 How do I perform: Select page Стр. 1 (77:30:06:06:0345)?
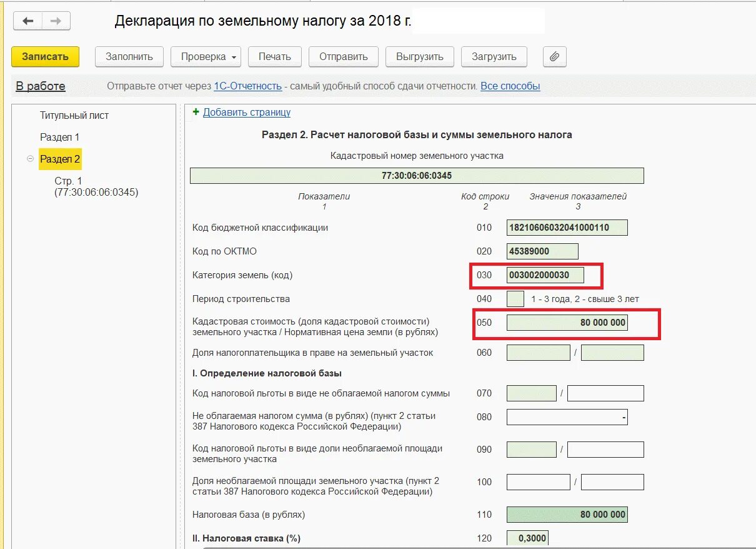pyautogui.click(x=96, y=186)
